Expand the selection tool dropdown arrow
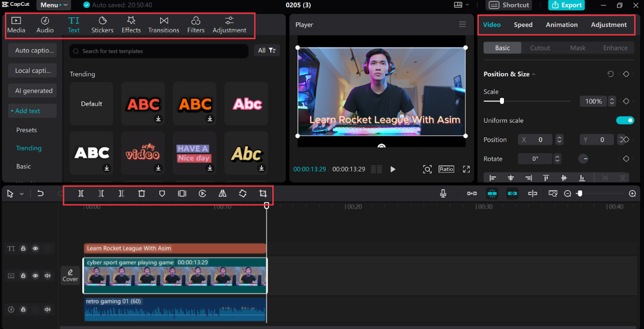The height and width of the screenshot is (329, 644). click(x=21, y=194)
